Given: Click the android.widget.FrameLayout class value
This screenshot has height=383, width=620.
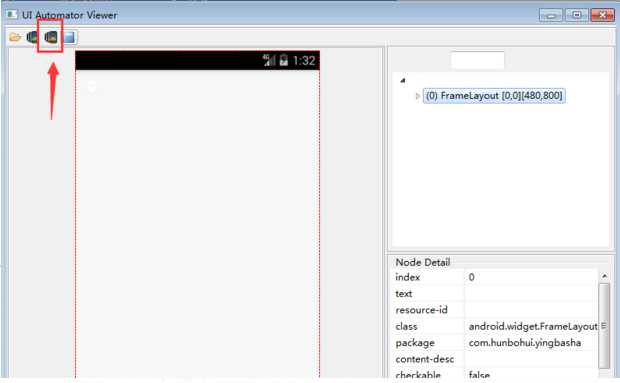Looking at the screenshot, I should (x=533, y=326).
